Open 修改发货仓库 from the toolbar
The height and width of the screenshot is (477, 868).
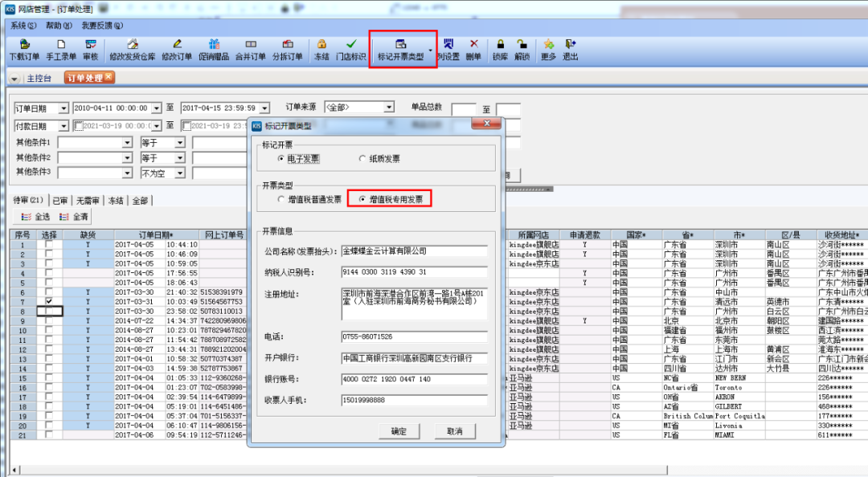pos(133,44)
